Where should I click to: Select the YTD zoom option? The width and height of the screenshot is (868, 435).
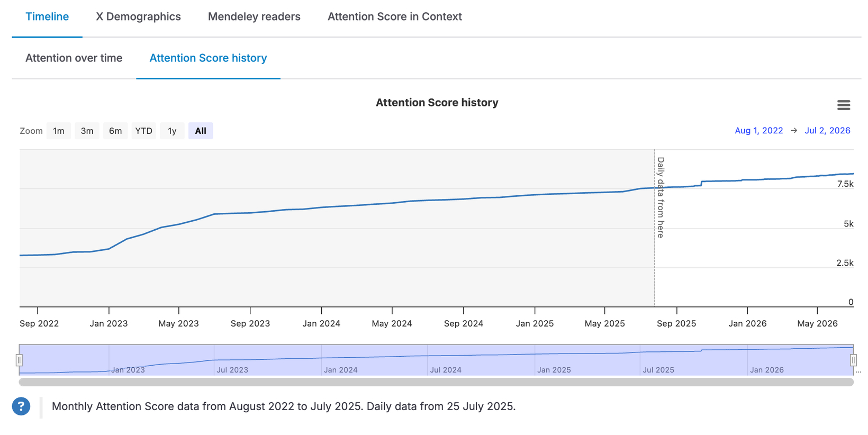coord(144,131)
